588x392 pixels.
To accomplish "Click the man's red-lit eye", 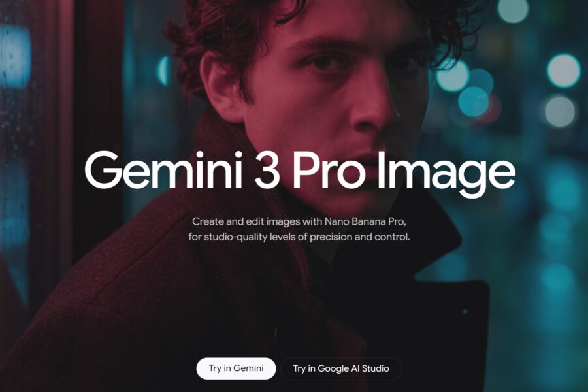I will [x=323, y=61].
